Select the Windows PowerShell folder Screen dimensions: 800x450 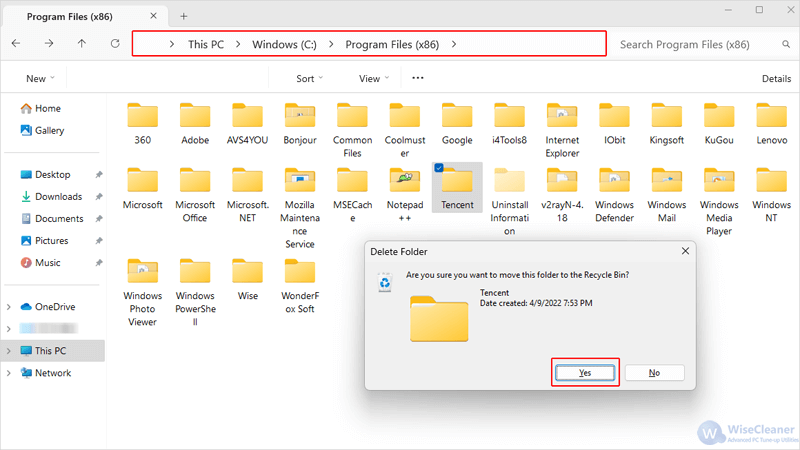195,292
